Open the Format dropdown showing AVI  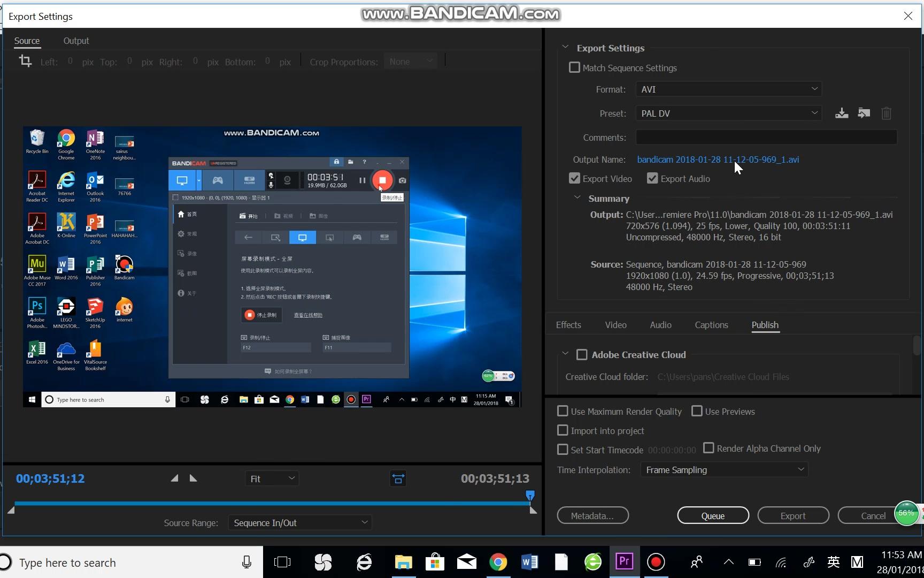coord(728,89)
